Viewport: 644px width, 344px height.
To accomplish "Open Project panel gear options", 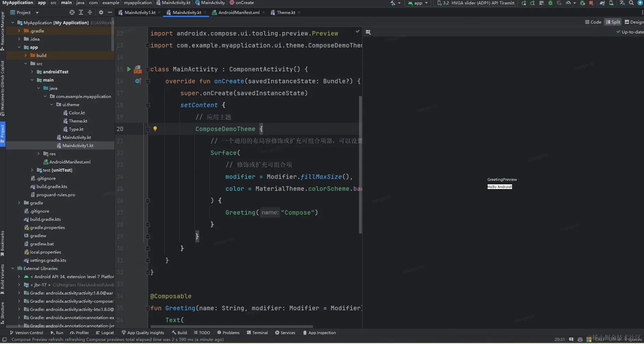I will [x=101, y=12].
